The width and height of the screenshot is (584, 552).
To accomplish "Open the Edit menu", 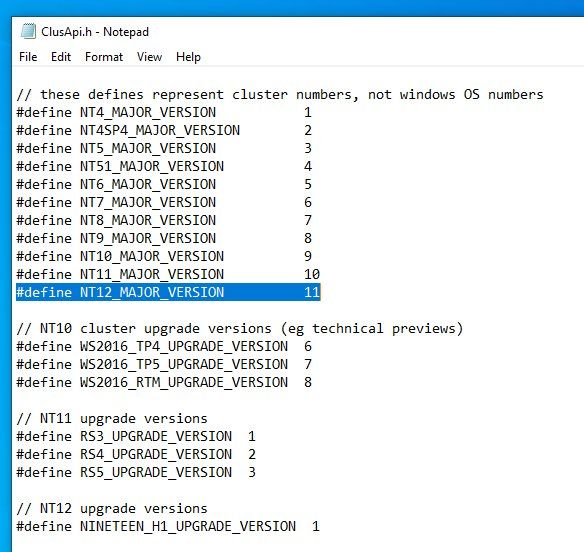I will tap(61, 57).
